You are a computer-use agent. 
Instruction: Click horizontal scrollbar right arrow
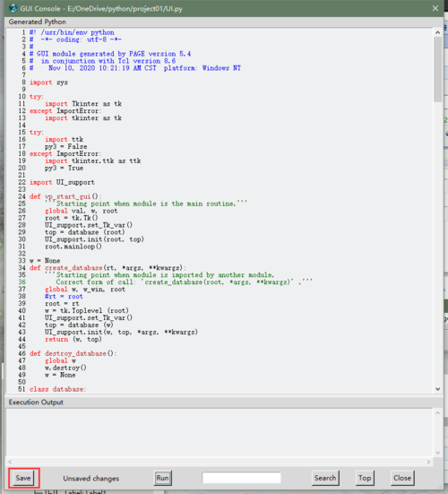[428, 462]
